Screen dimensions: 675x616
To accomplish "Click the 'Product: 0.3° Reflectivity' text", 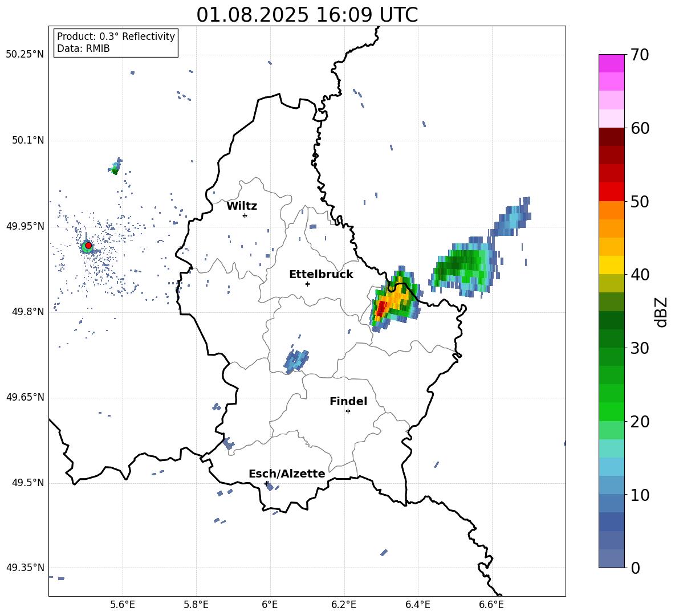I will click(x=116, y=36).
